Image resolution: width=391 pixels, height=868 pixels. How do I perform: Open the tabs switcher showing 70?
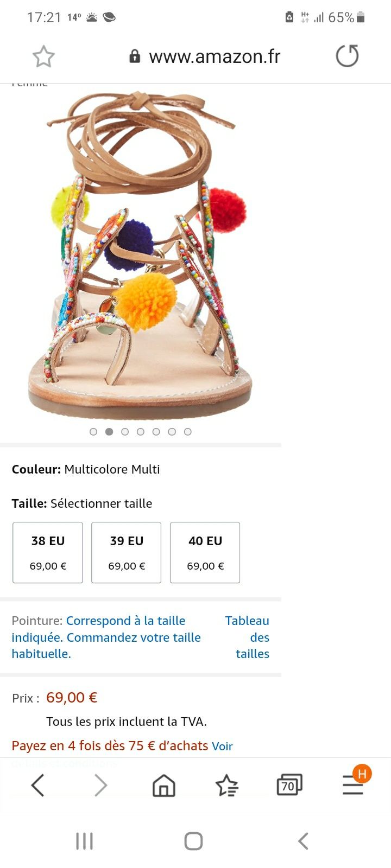click(289, 785)
